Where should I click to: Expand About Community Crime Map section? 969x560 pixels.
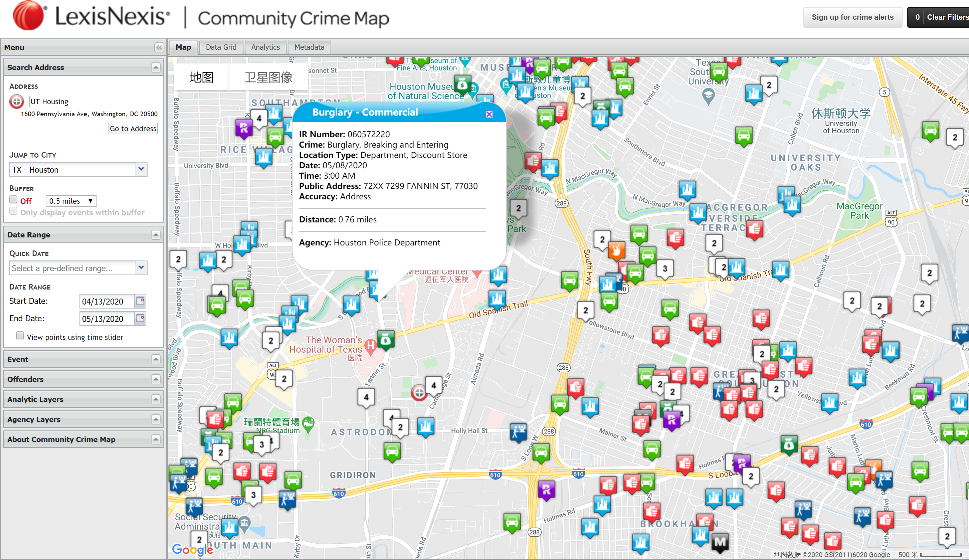[x=155, y=439]
